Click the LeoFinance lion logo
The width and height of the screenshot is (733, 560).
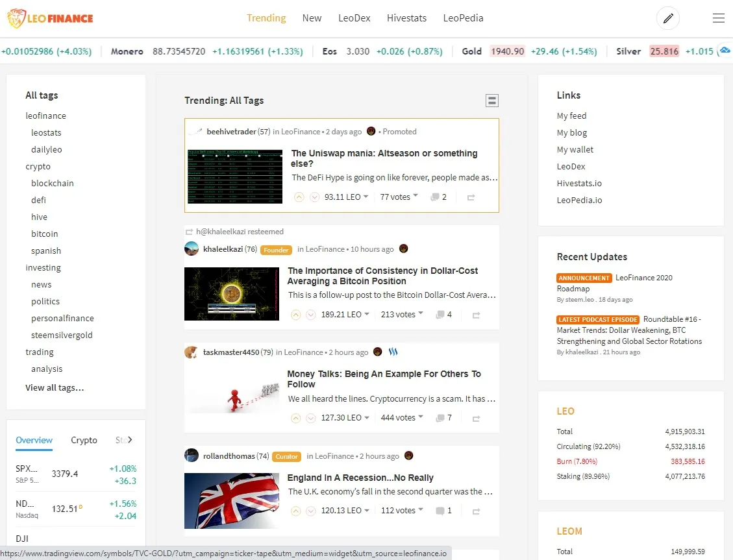coord(50,18)
